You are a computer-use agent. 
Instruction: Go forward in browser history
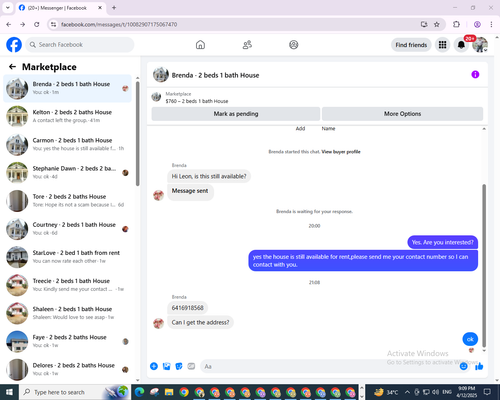(22, 24)
